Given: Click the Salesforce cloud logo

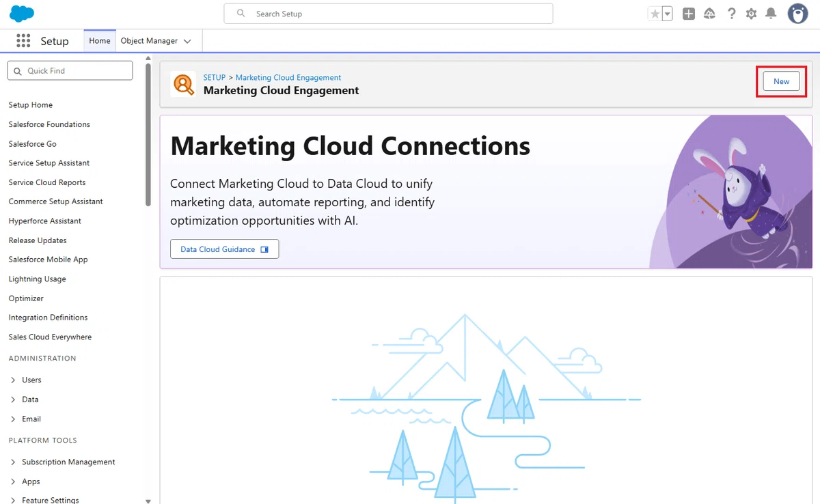Looking at the screenshot, I should 22,14.
